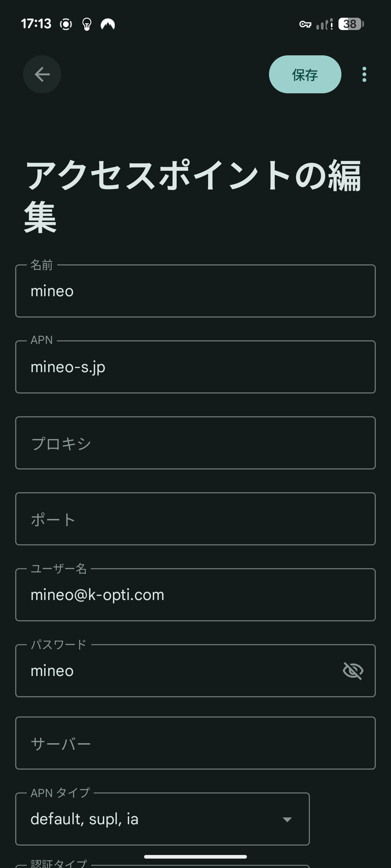391x868 pixels.
Task: Tap the mountain-shaped VPN app status icon
Action: 108,24
